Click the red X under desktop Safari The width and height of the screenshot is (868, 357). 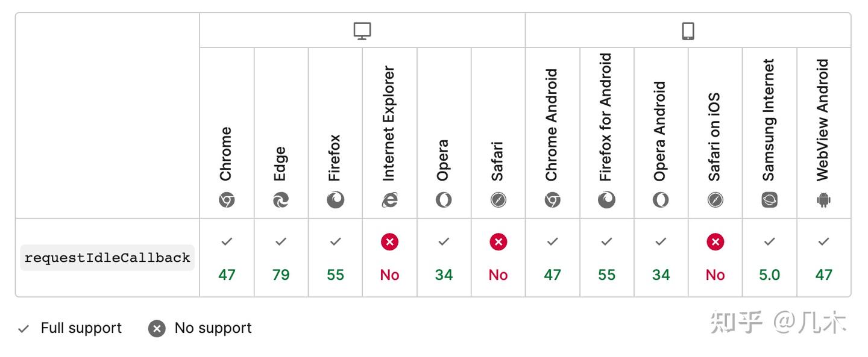498,242
